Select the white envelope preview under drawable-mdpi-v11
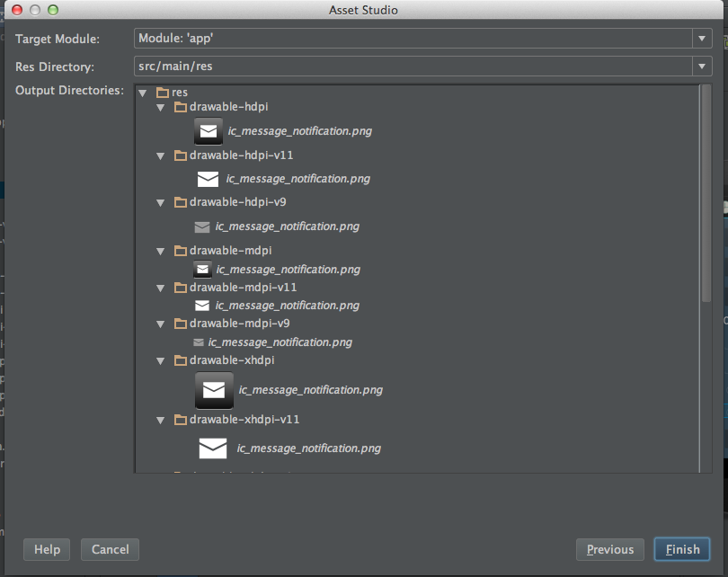The image size is (728, 577). tap(202, 306)
